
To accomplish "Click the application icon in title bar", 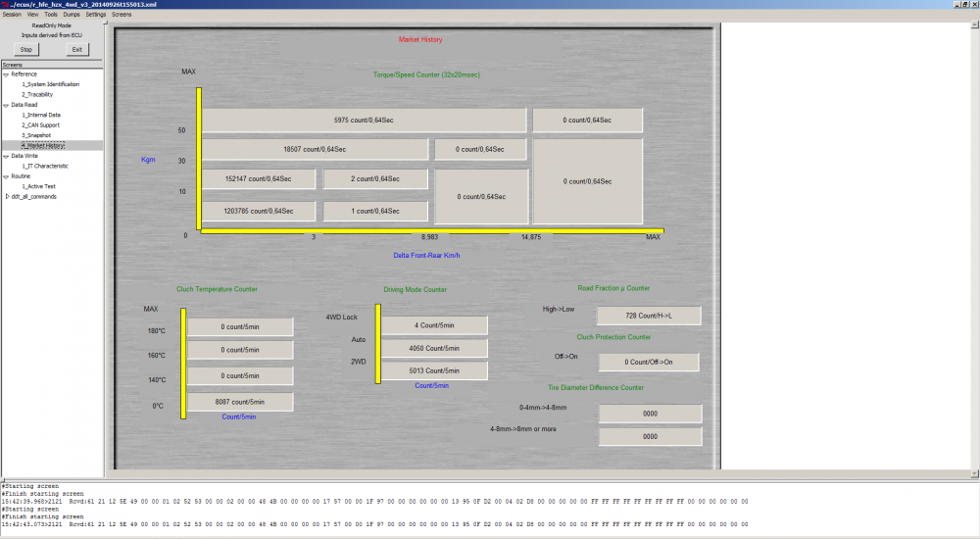I will (5, 4).
